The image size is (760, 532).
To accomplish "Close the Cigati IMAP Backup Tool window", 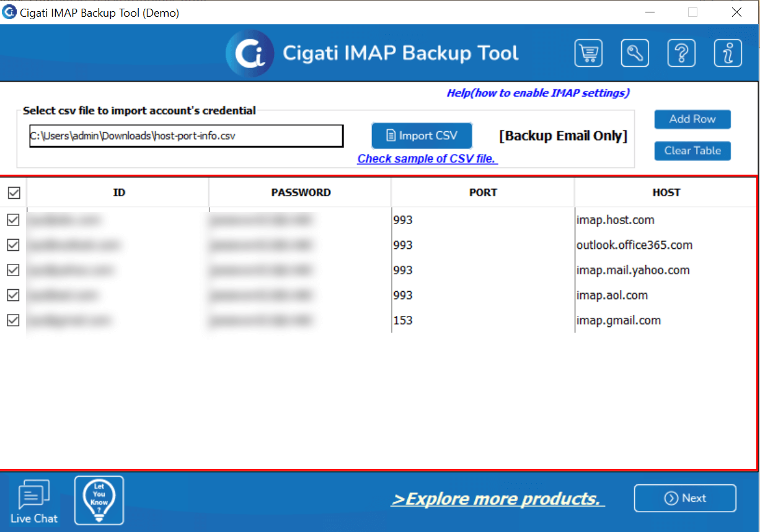I will coord(736,12).
